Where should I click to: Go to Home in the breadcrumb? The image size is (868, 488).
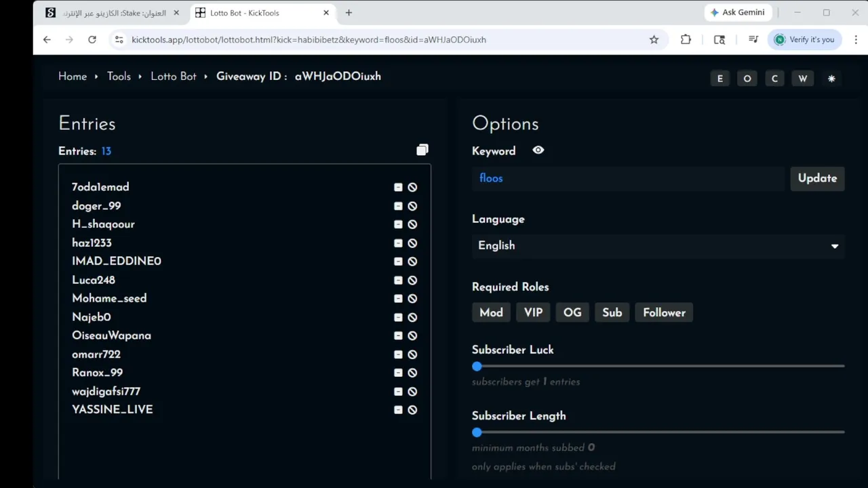pyautogui.click(x=73, y=77)
